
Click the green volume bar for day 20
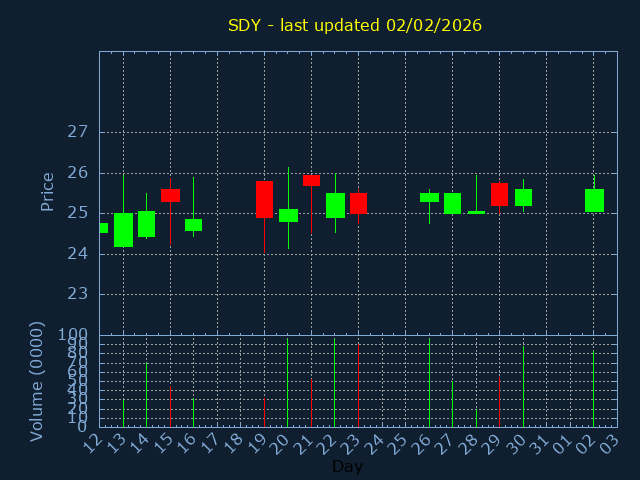pyautogui.click(x=287, y=382)
